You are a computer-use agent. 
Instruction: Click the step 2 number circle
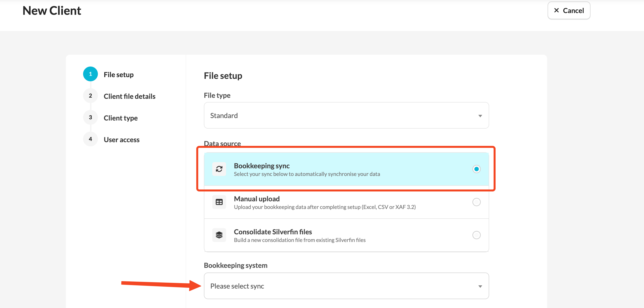point(90,96)
